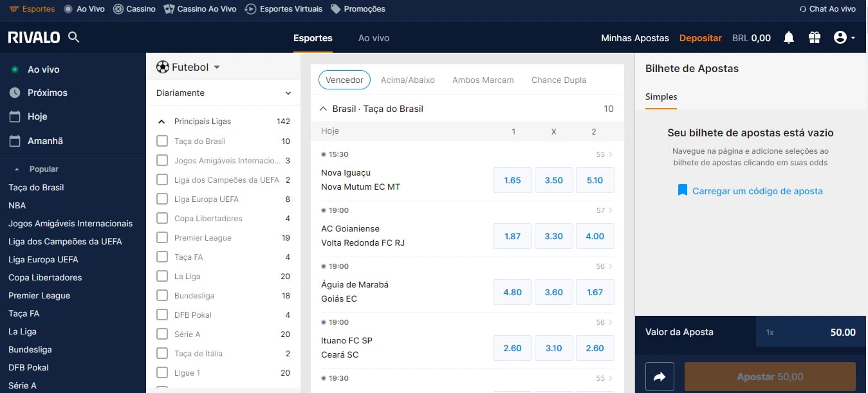
Task: Open the account dropdown arrow
Action: tap(853, 38)
